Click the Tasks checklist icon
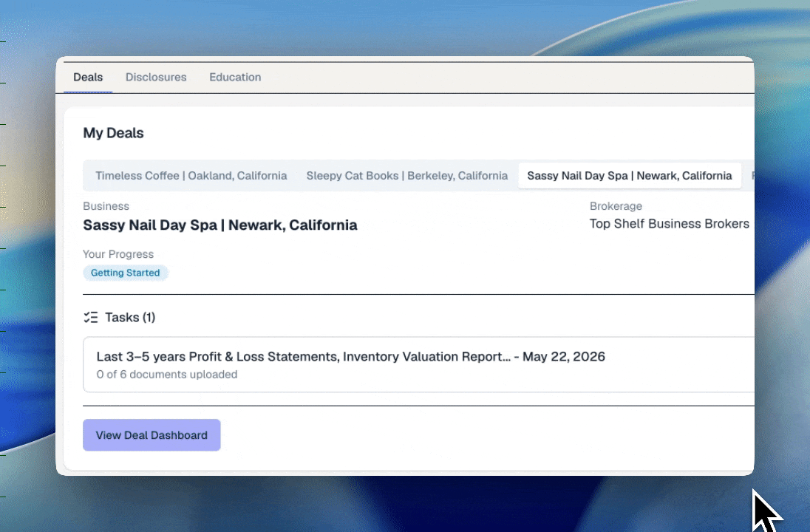Viewport: 810px width, 532px height. pyautogui.click(x=91, y=317)
